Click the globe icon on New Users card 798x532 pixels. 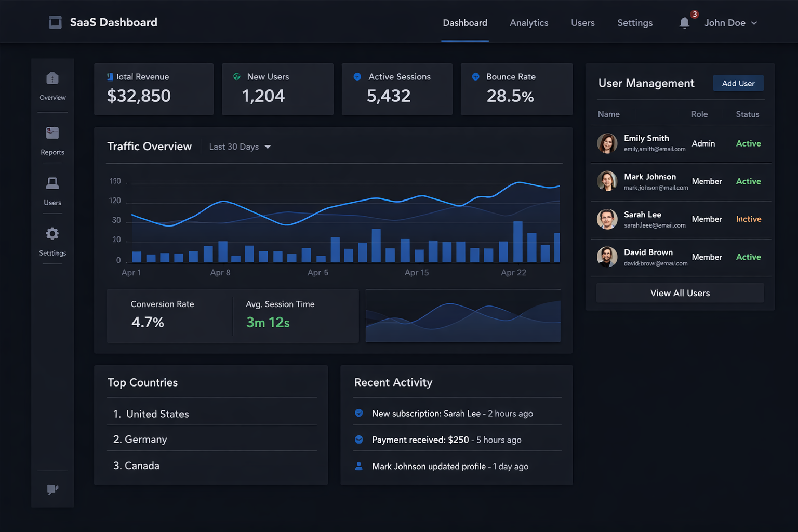[236, 76]
